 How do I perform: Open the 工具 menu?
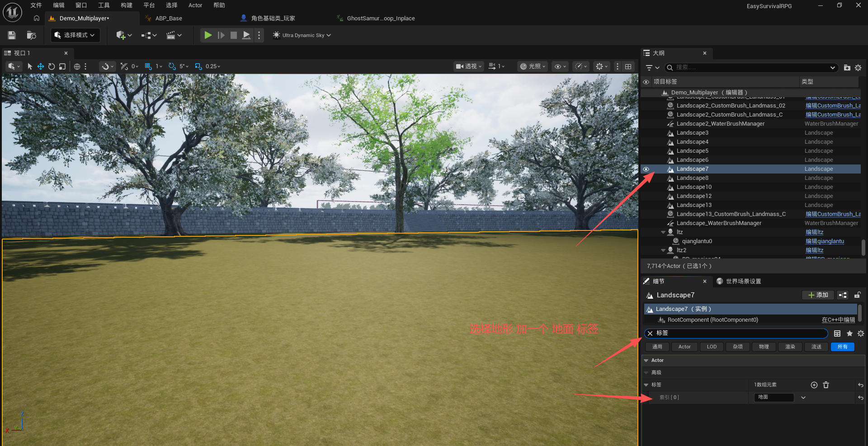[104, 5]
